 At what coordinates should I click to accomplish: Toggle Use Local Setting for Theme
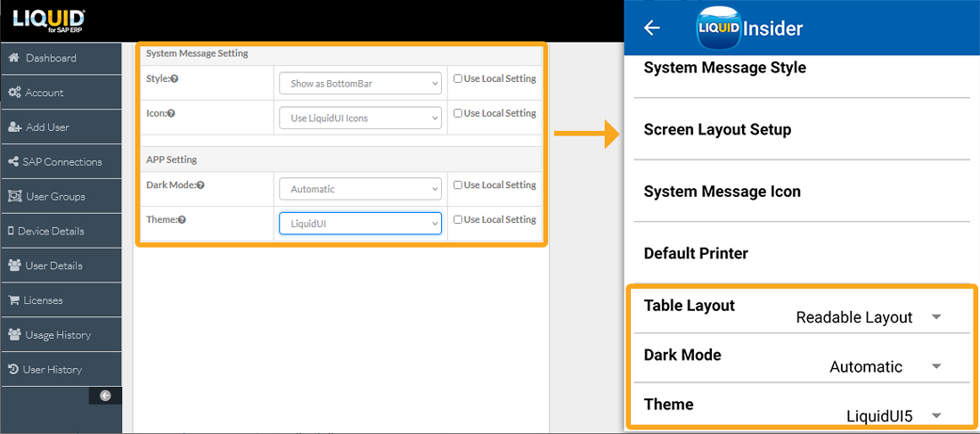click(x=458, y=220)
